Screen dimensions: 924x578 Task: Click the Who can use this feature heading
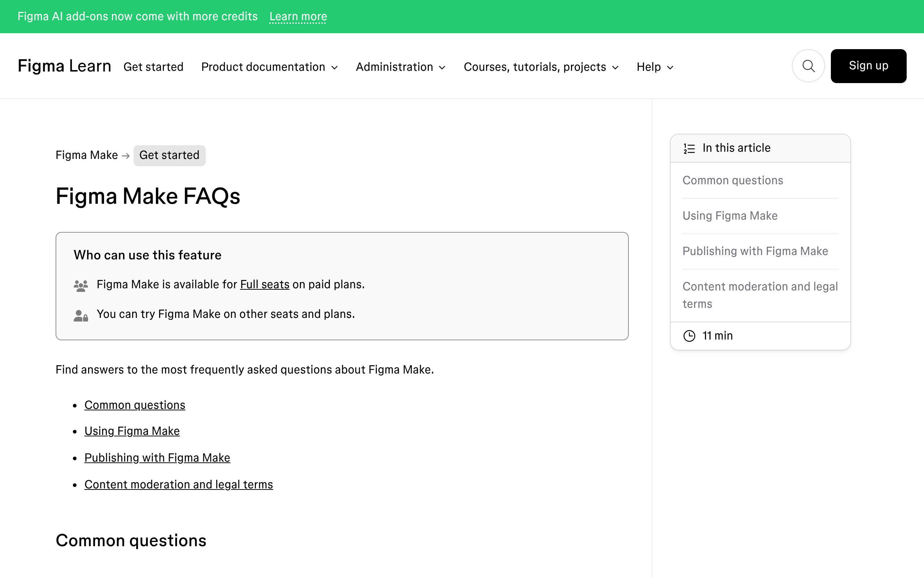coord(147,255)
